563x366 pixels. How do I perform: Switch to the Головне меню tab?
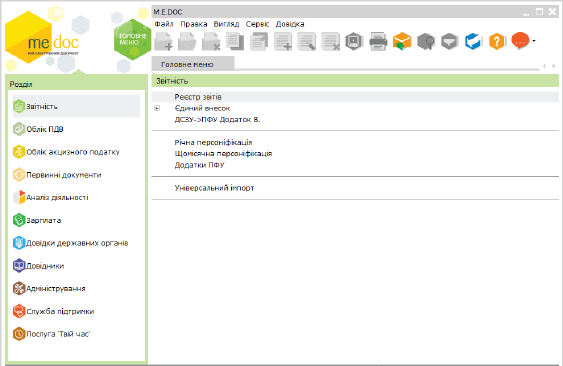pyautogui.click(x=193, y=64)
